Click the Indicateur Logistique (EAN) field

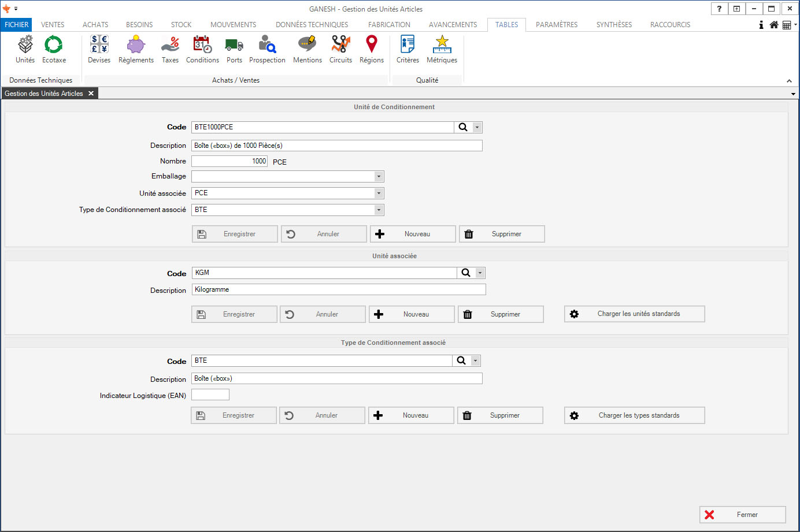(x=210, y=395)
